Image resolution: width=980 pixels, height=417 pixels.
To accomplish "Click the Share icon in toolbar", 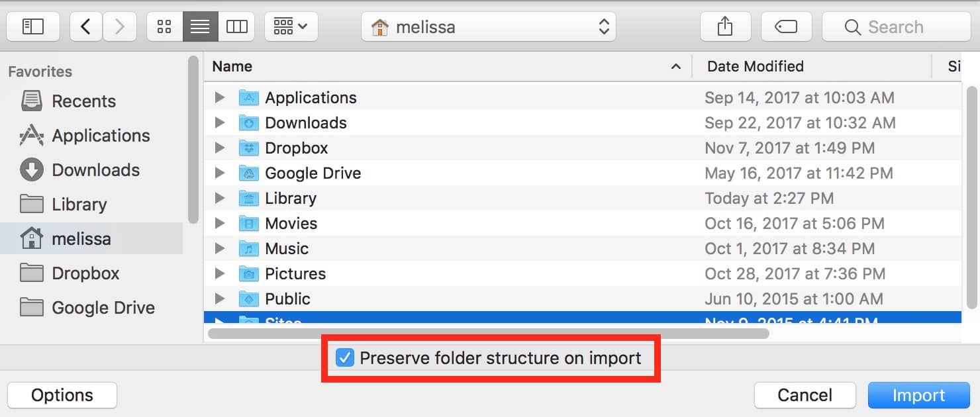I will point(725,26).
